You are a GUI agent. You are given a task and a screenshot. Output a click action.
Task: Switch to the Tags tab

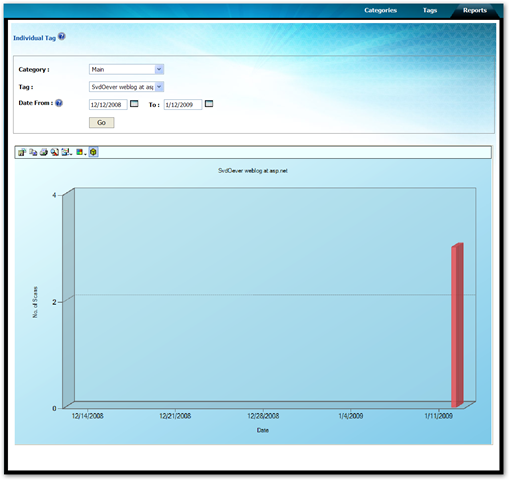pyautogui.click(x=430, y=10)
